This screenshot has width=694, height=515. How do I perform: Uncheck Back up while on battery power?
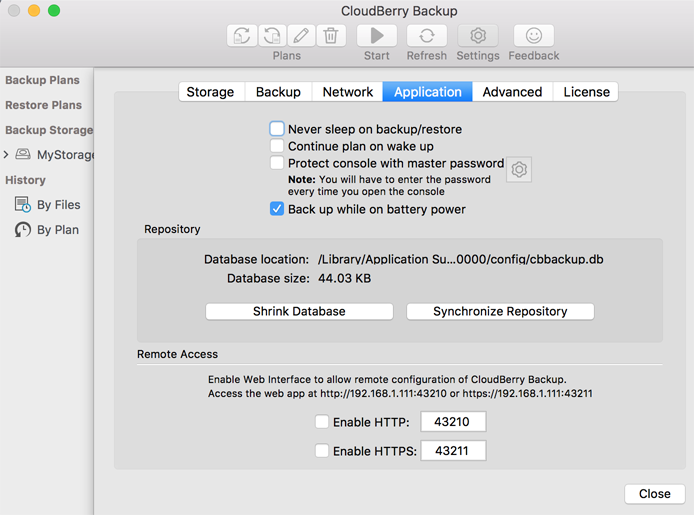click(x=277, y=209)
